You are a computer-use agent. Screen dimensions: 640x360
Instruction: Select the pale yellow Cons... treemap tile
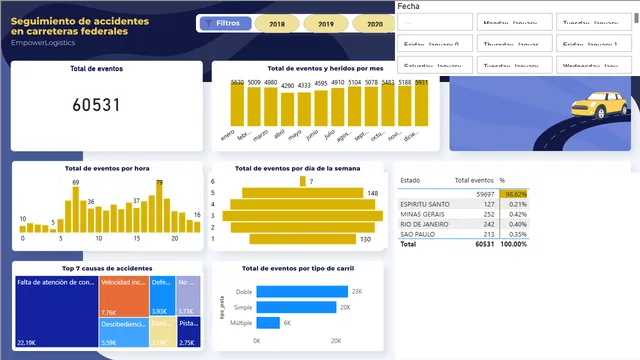[x=163, y=332]
